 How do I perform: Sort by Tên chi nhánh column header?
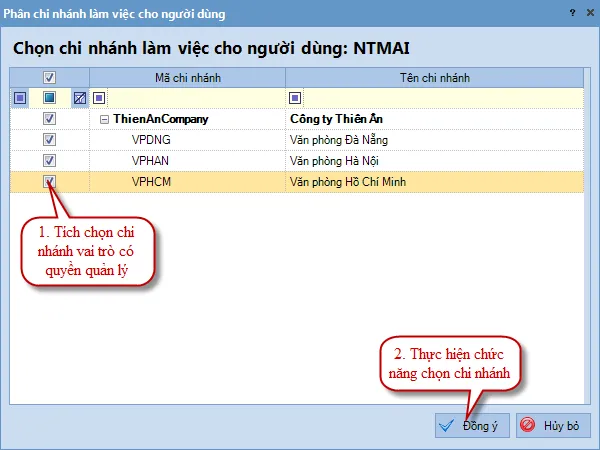pos(435,78)
